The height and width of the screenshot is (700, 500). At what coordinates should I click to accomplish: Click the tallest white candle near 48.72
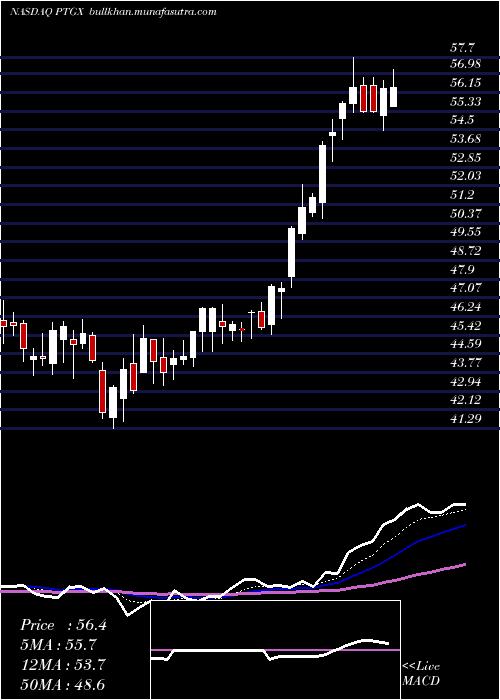pos(292,252)
